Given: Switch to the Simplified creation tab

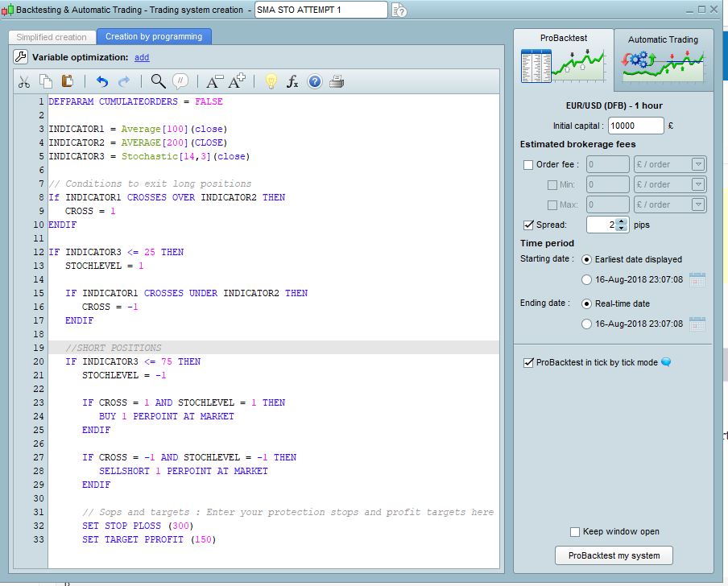Looking at the screenshot, I should [x=52, y=37].
